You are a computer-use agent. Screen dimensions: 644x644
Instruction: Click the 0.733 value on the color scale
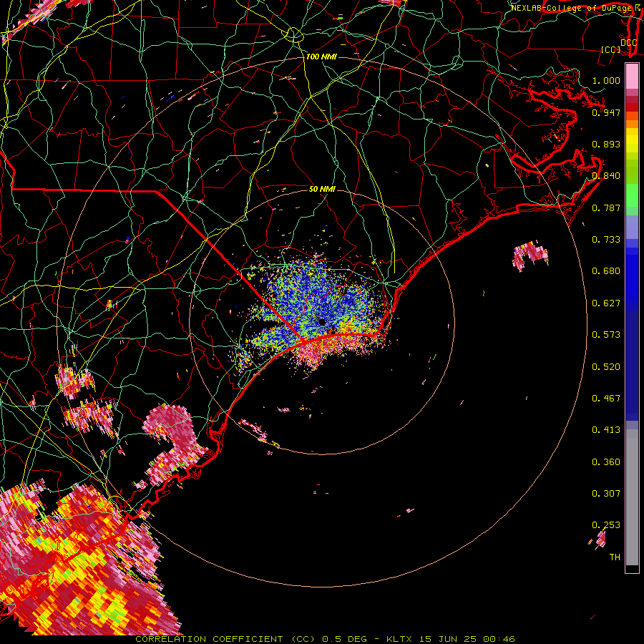606,240
